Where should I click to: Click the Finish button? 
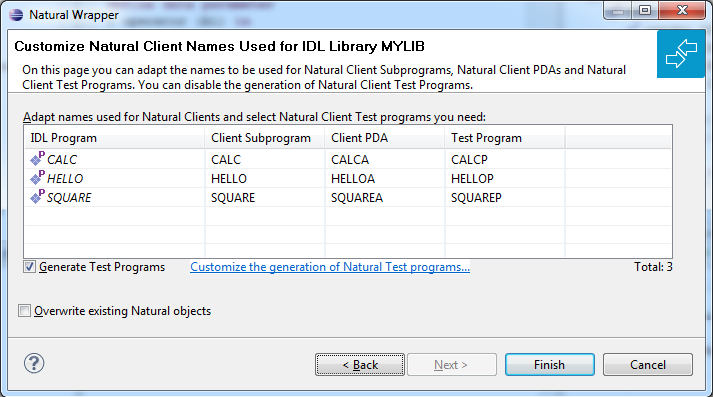[x=550, y=365]
